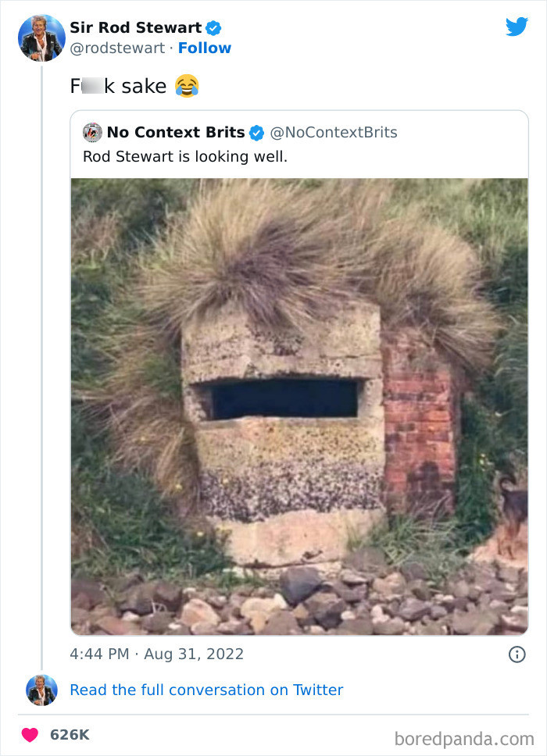The height and width of the screenshot is (756, 547).
Task: Click the @NoContextBrits handle
Action: pos(334,133)
